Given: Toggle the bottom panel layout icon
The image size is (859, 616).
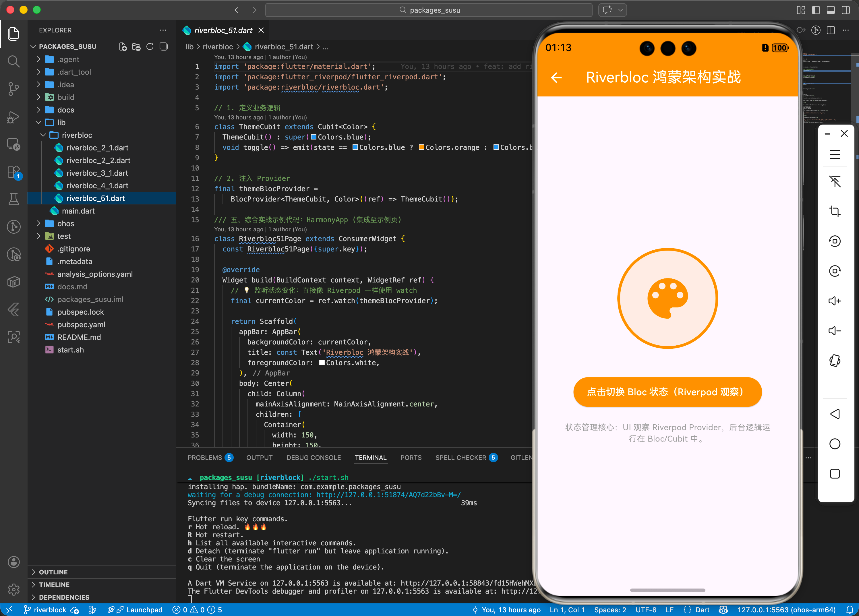Looking at the screenshot, I should 831,10.
